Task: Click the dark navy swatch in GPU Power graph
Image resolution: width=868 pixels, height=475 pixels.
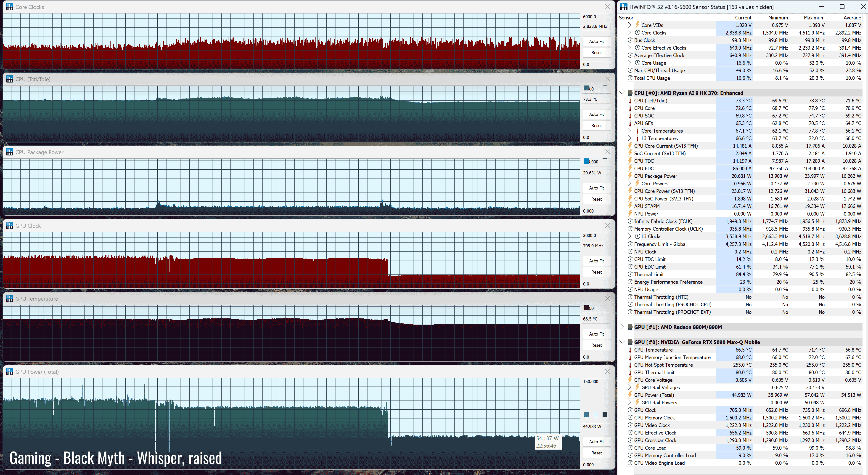Action: click(604, 415)
